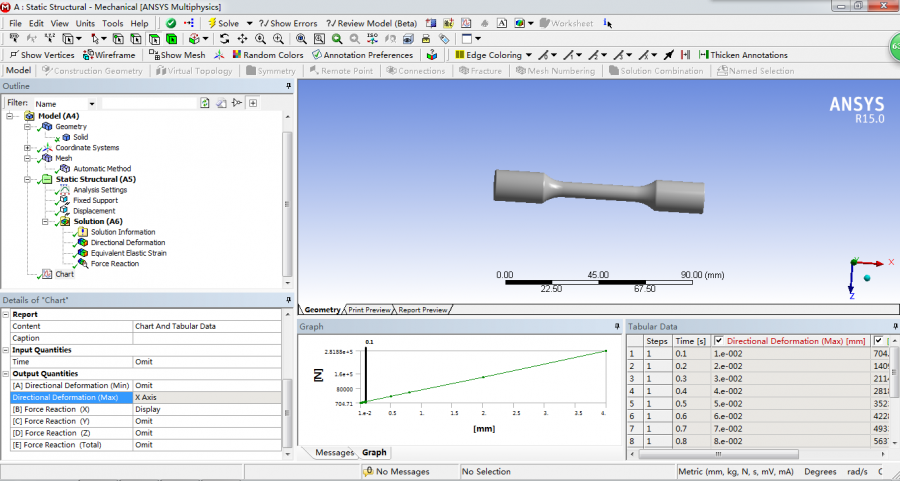Toggle Wireframe display mode
Screen dimensions: 900x481
click(114, 55)
